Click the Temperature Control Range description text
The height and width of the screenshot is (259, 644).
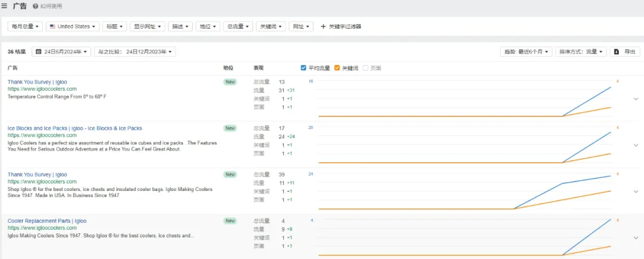point(57,97)
